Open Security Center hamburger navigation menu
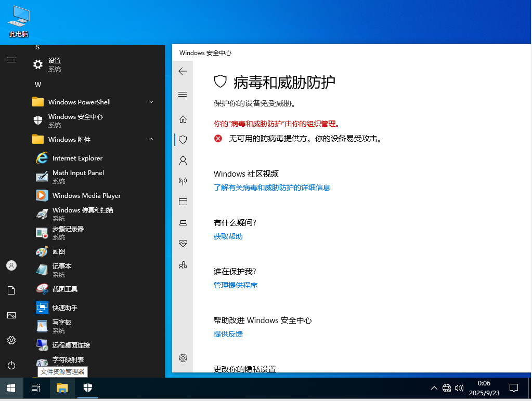 click(x=183, y=94)
